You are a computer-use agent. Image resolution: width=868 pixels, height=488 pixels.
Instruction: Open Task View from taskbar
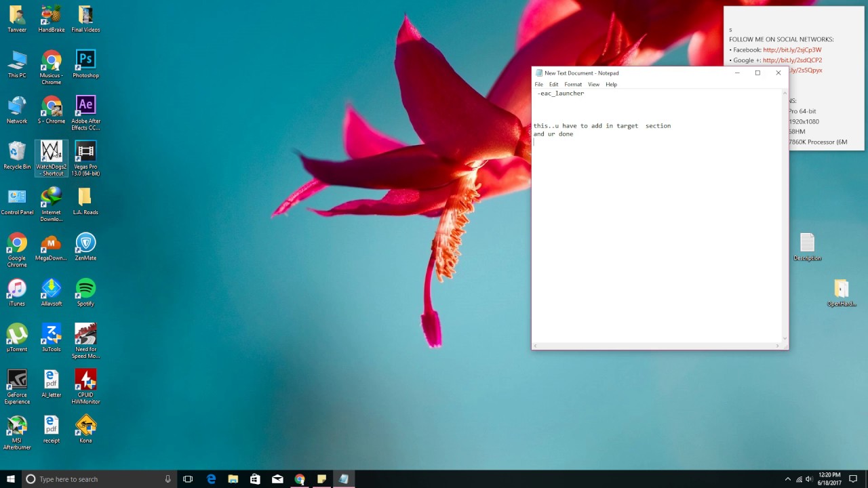tap(188, 479)
